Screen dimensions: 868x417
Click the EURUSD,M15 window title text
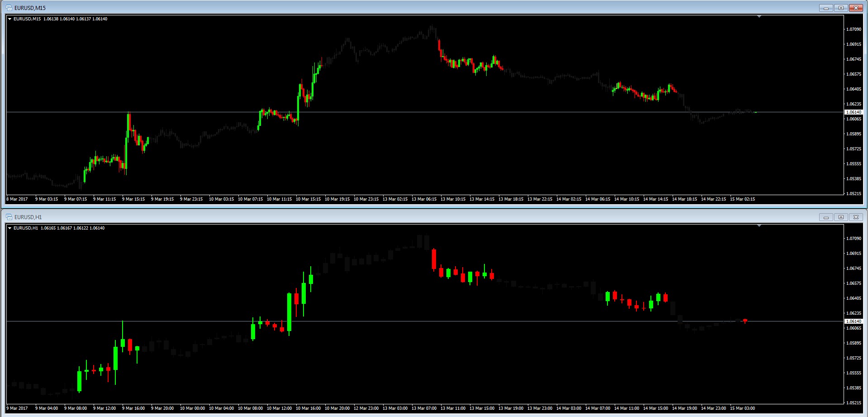pos(30,8)
